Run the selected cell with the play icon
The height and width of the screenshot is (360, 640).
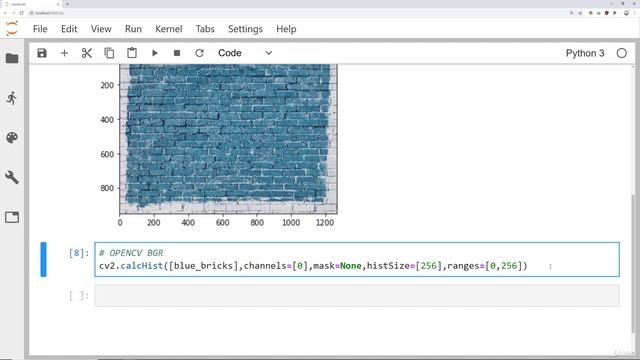pos(155,53)
